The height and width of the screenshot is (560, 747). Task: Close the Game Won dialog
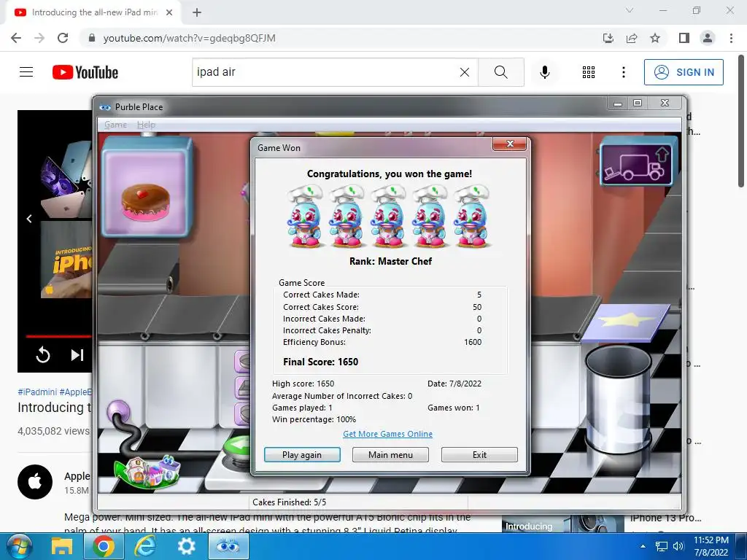pos(510,144)
